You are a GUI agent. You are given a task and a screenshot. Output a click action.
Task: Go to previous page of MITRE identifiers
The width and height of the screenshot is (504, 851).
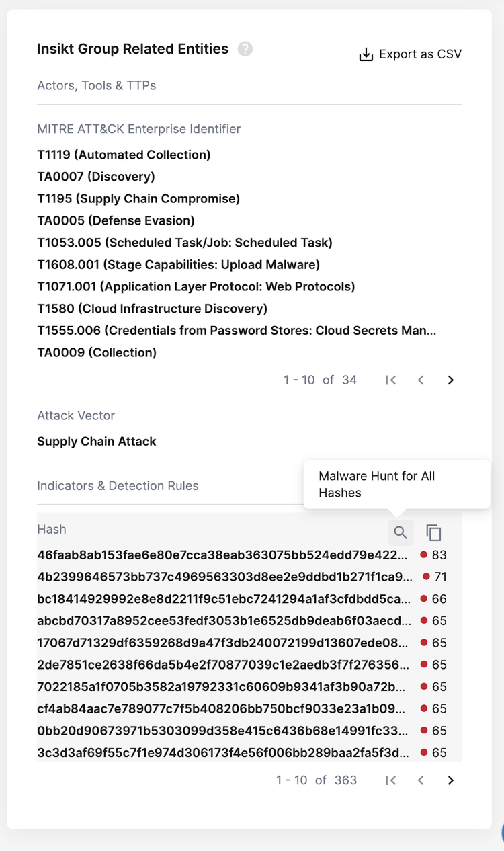point(421,380)
